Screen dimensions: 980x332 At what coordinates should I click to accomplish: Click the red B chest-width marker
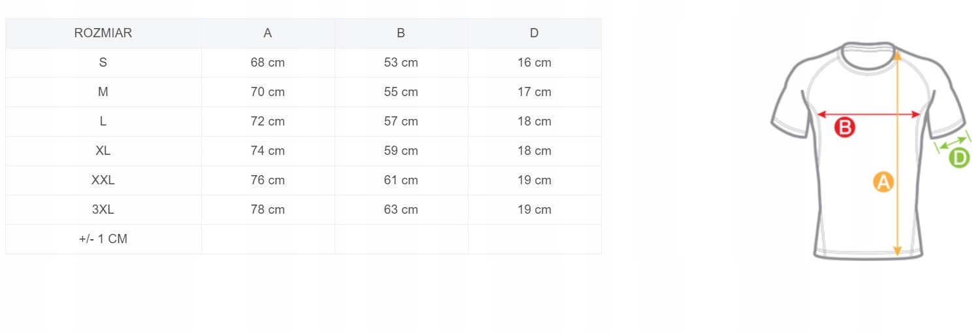pos(845,127)
